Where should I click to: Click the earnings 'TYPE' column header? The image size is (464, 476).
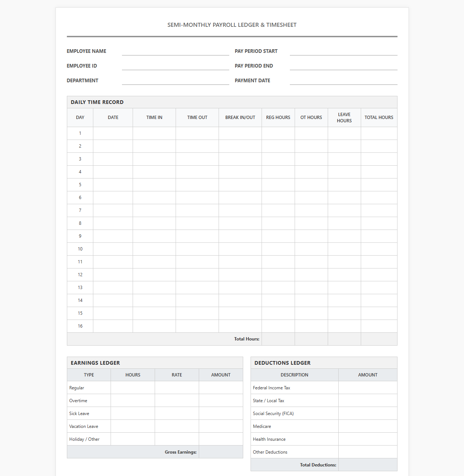pos(89,375)
